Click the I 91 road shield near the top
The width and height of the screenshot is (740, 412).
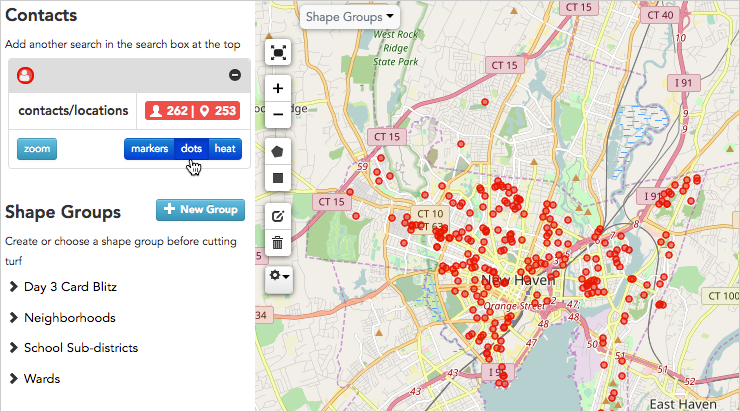pos(683,83)
